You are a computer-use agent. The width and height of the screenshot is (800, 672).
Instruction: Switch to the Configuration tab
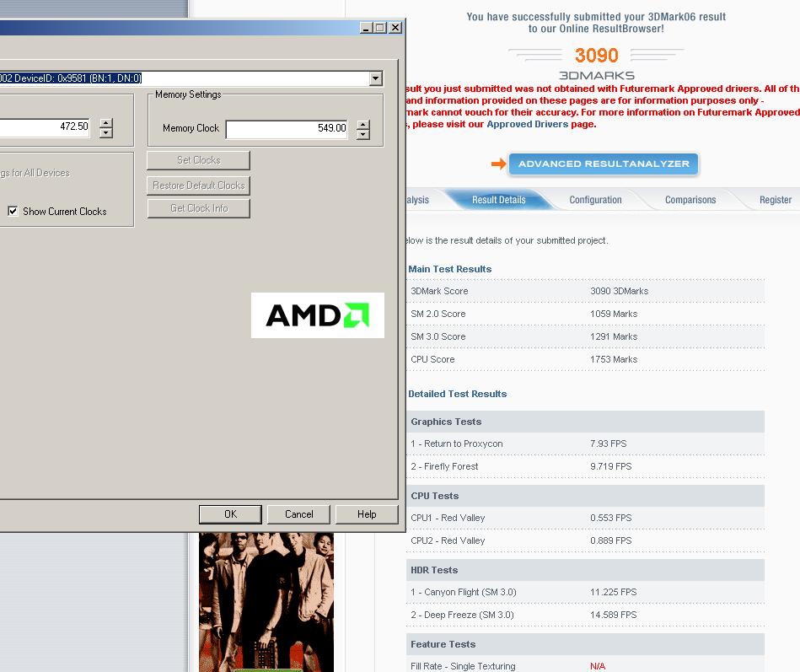[x=595, y=200]
